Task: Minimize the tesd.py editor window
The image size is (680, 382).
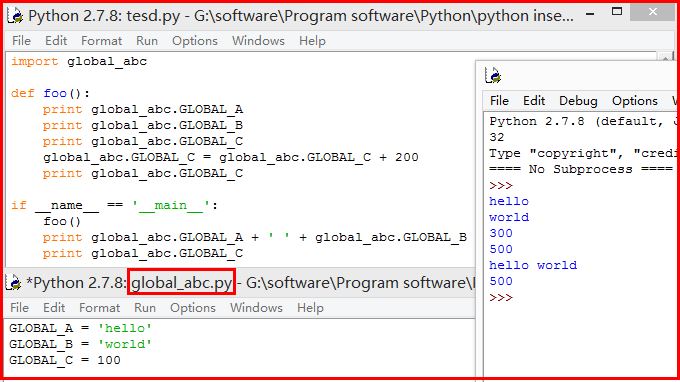Action: tap(590, 14)
